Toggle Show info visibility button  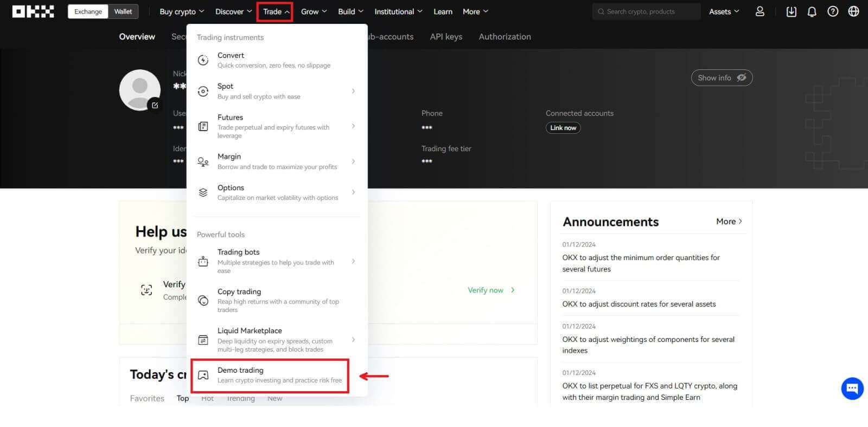pos(722,77)
